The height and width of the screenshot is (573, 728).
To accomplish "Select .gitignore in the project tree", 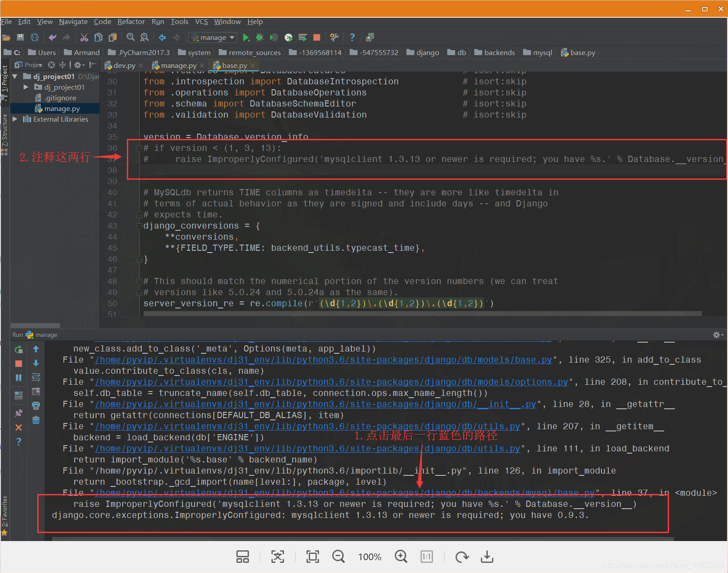I will point(60,98).
